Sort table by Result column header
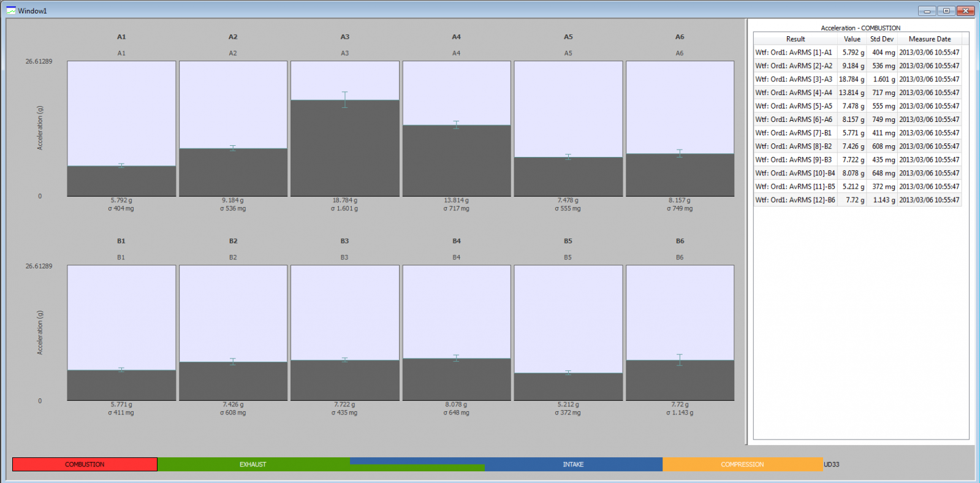 [796, 39]
